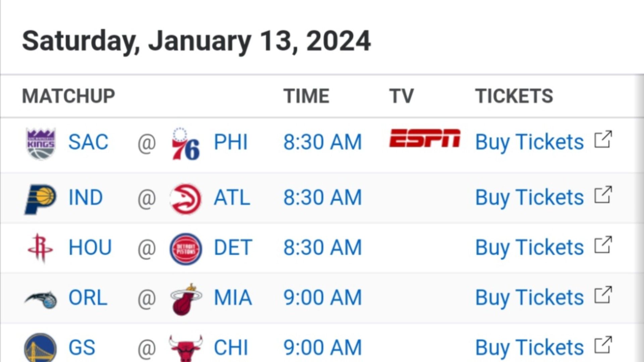Click the Sacramento Kings logo

click(x=41, y=143)
